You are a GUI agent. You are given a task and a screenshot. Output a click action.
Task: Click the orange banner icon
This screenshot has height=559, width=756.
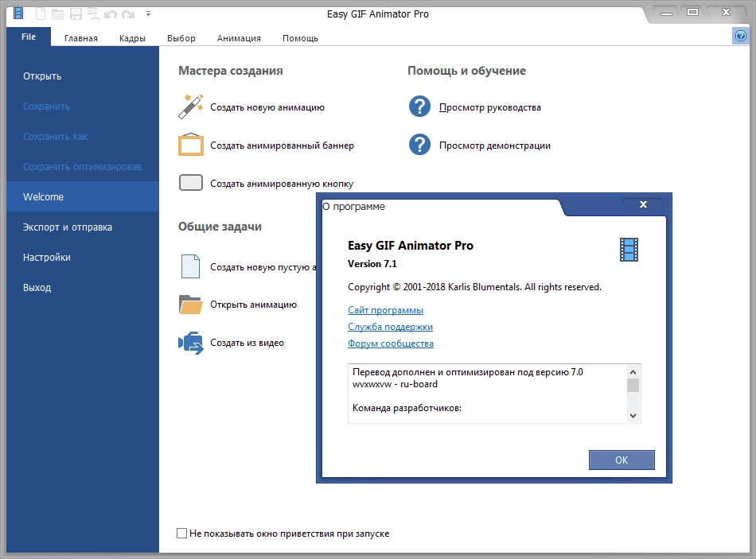(191, 145)
